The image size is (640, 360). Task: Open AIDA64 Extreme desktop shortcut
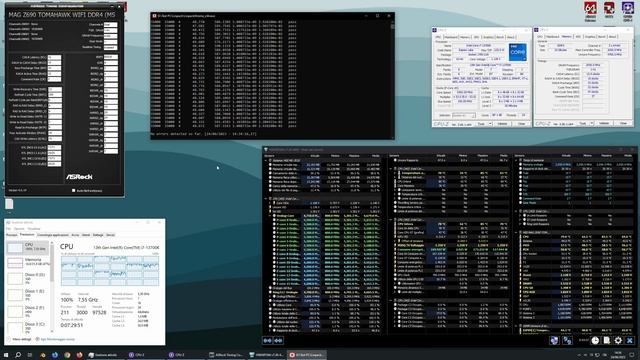click(x=590, y=10)
